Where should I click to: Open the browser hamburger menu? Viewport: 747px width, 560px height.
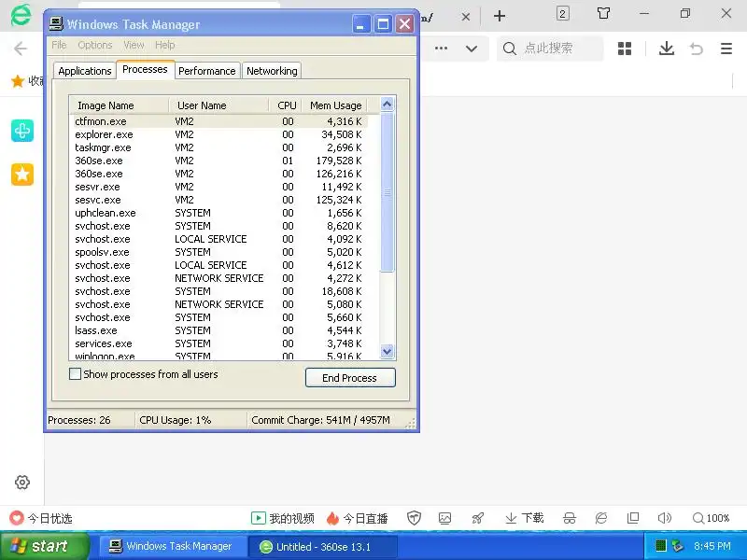726,49
